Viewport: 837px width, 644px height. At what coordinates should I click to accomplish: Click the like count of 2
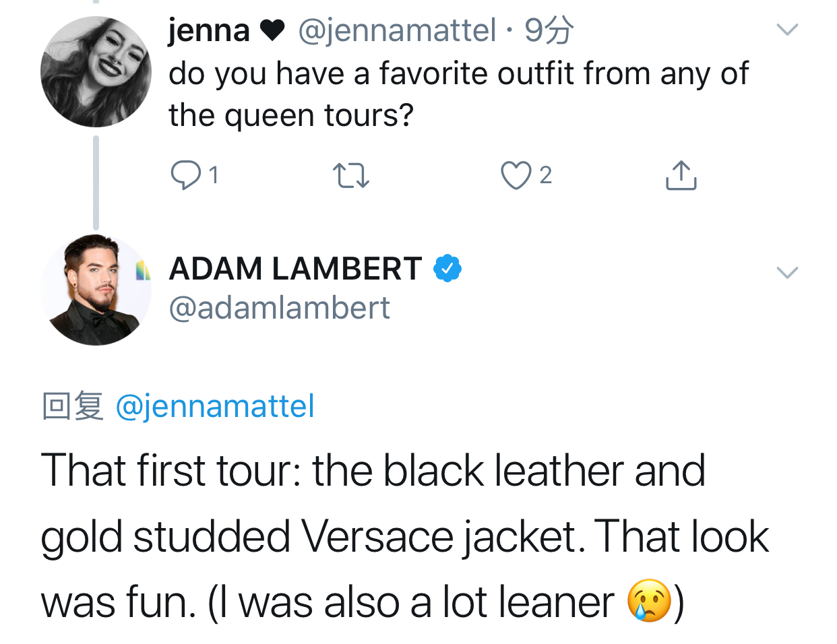[x=545, y=175]
